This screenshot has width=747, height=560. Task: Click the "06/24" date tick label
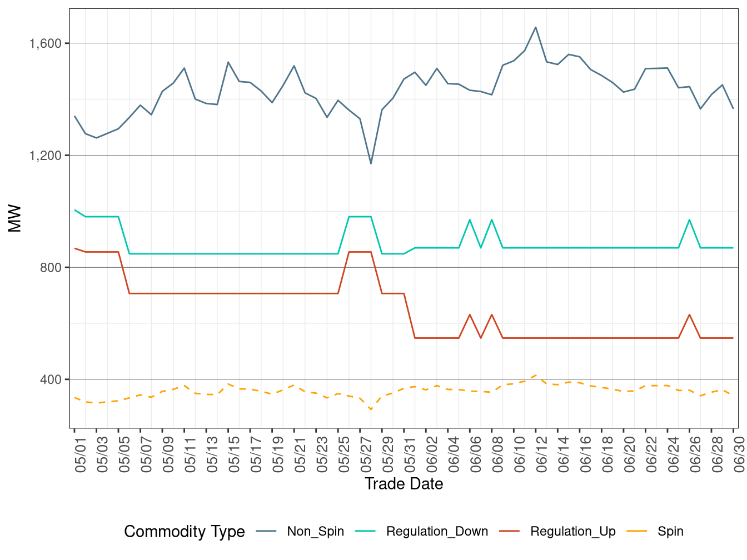coord(674,455)
